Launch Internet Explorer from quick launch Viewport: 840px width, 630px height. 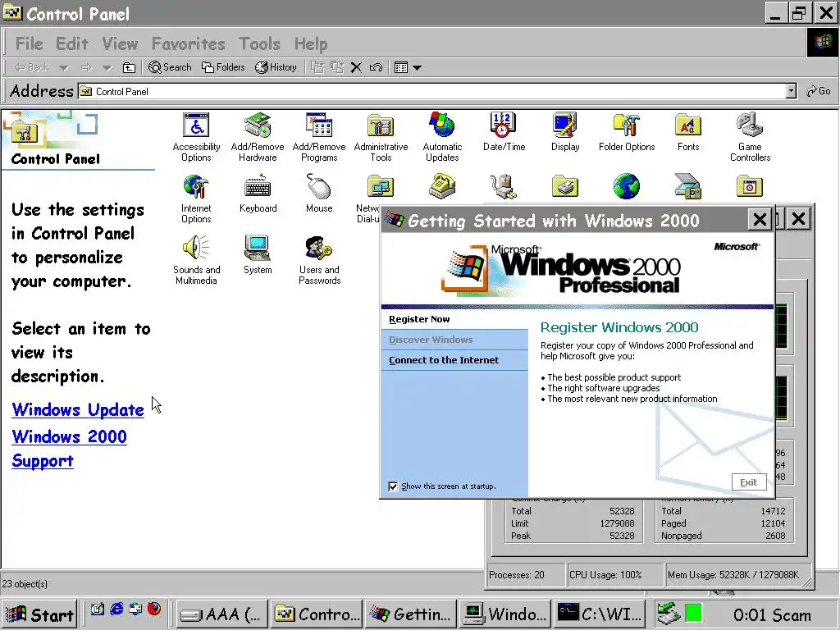(x=116, y=609)
